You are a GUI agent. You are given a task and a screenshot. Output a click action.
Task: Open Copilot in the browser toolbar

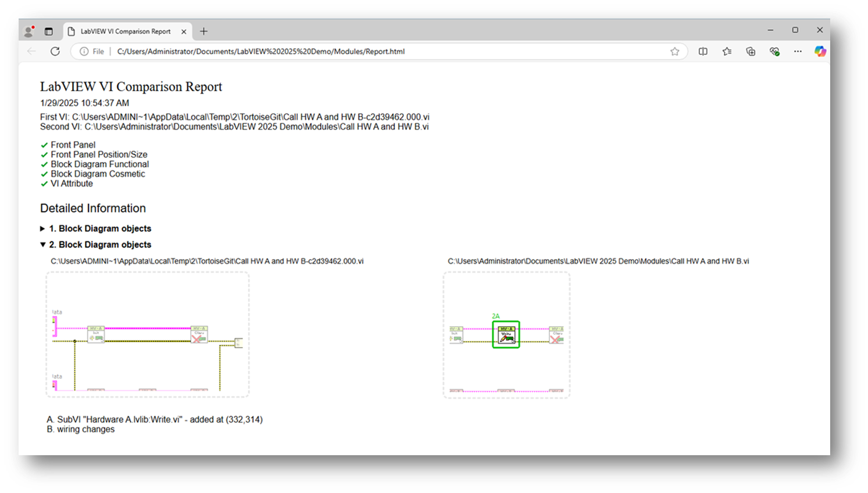820,51
